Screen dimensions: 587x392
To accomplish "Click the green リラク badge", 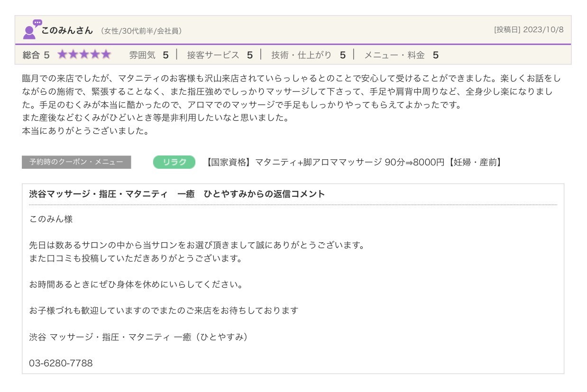I will 174,162.
